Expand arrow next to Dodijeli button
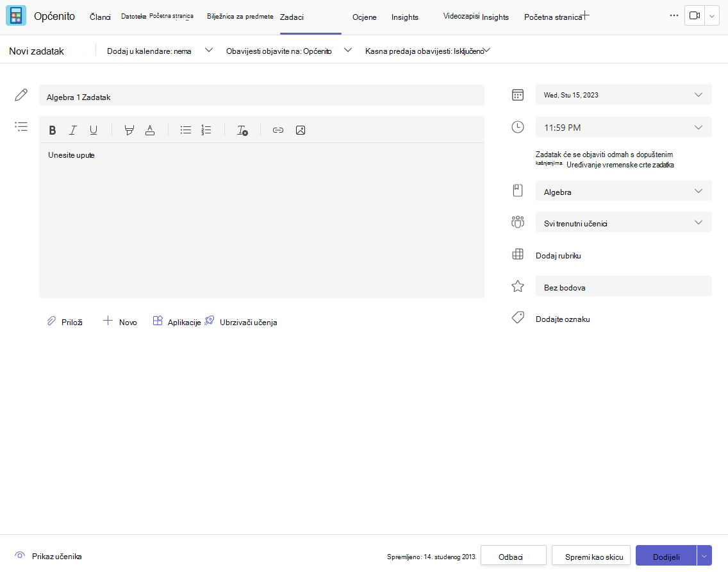 [704, 556]
